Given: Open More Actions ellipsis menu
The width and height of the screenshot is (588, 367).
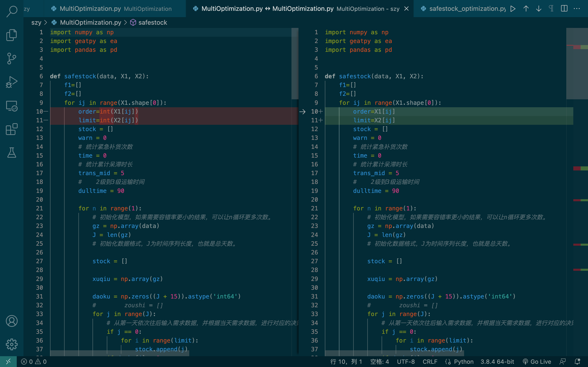Looking at the screenshot, I should coord(577,9).
